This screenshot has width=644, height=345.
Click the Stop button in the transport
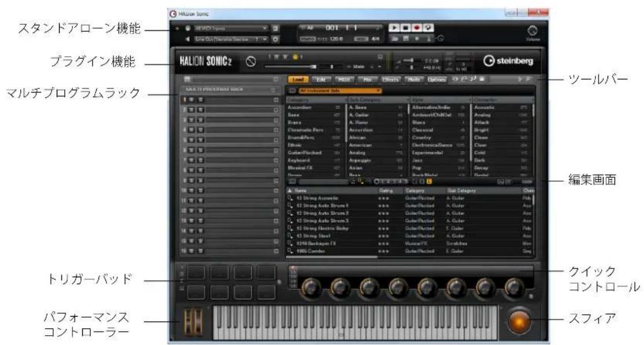coord(405,28)
